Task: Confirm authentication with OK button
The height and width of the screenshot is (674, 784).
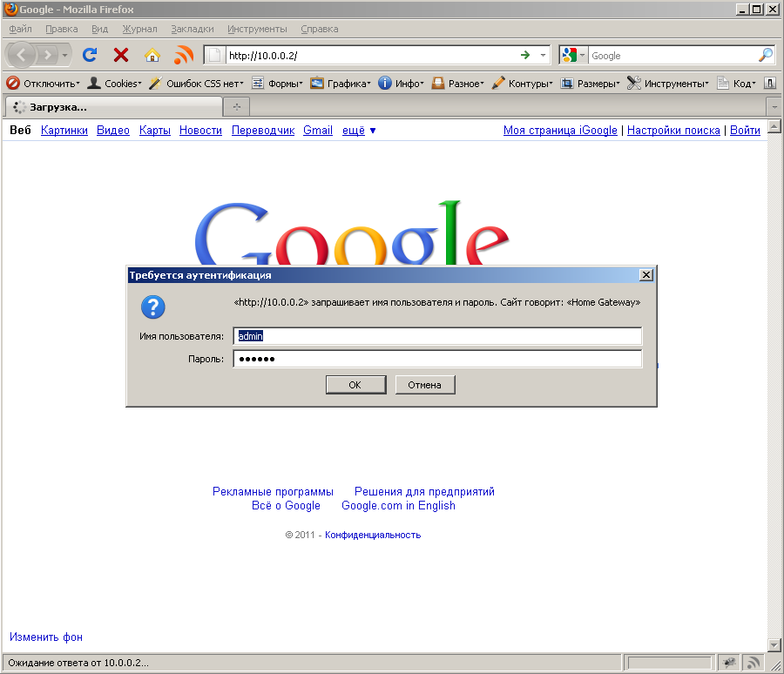Action: coord(355,385)
